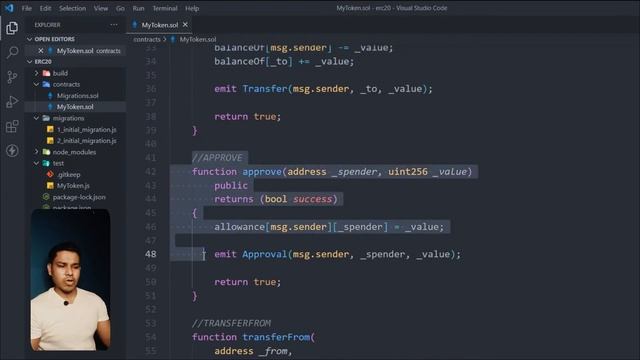Screen dimensions: 640x360
Task: Open 1_initial_migration.js file
Action: 86,129
